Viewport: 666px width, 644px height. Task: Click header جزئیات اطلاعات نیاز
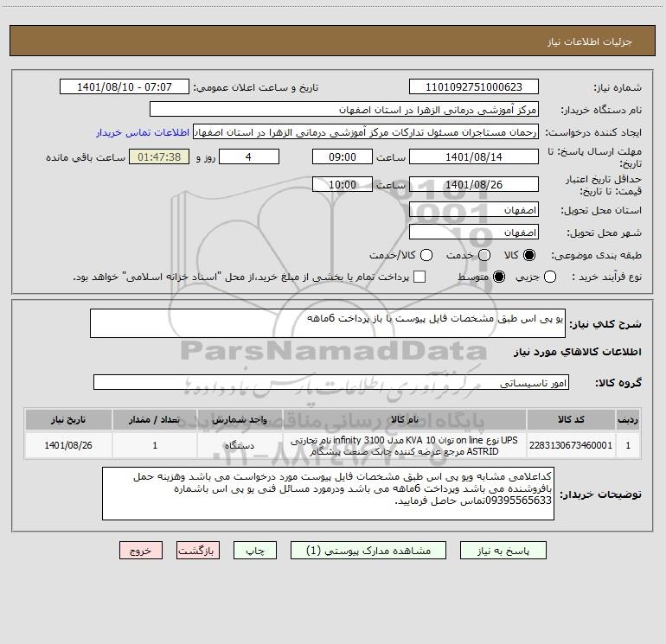click(590, 41)
